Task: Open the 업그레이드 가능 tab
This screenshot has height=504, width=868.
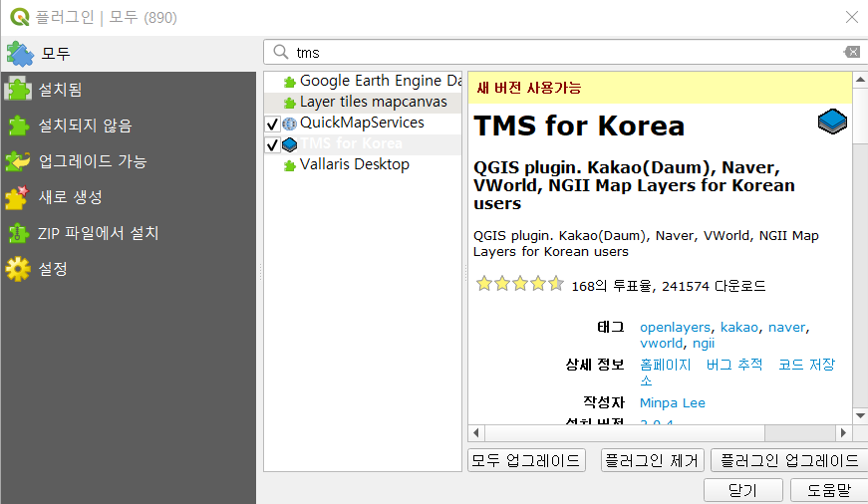Action: (x=129, y=161)
